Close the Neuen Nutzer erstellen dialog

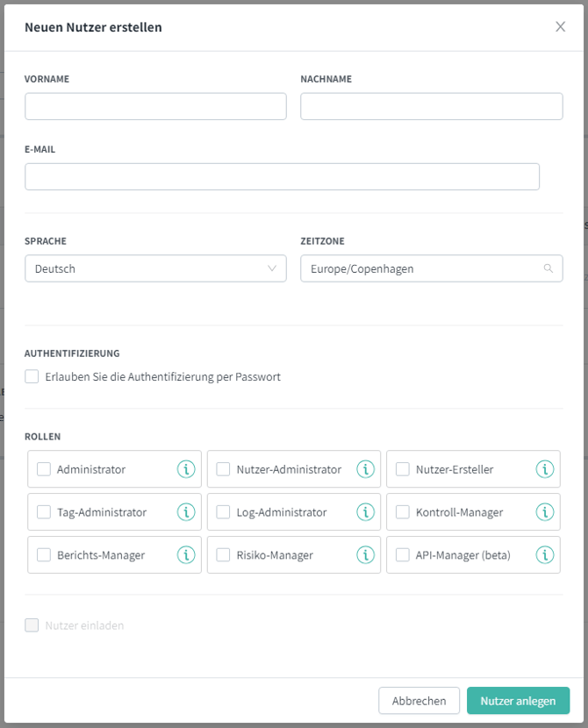click(x=561, y=27)
